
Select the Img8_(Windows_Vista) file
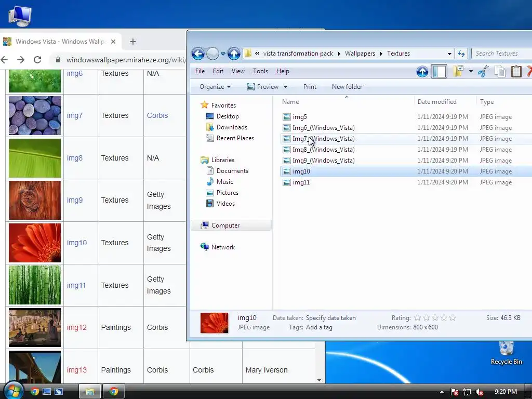323,150
